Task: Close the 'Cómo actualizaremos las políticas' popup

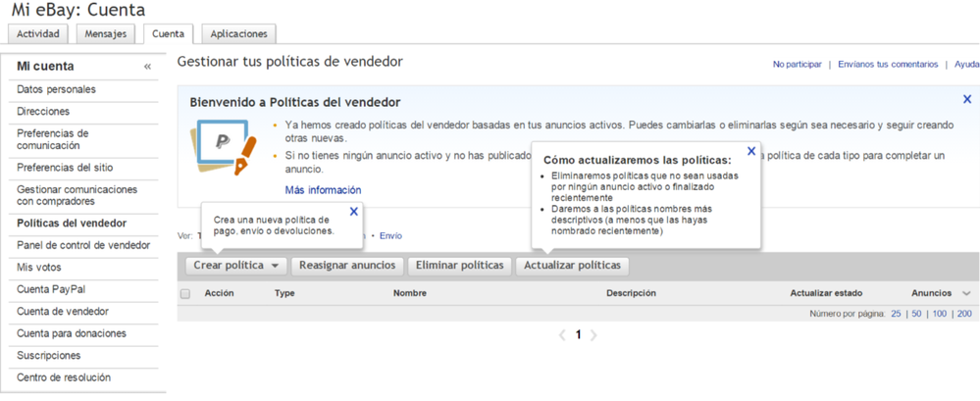Action: coord(751,151)
